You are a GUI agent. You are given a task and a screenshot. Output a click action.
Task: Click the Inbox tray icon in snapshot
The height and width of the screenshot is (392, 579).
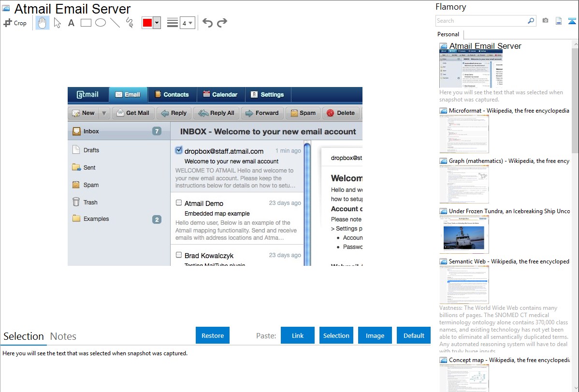click(x=76, y=131)
